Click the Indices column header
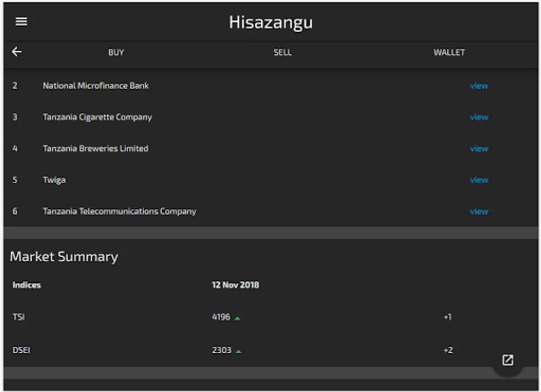The height and width of the screenshot is (392, 541). click(27, 285)
